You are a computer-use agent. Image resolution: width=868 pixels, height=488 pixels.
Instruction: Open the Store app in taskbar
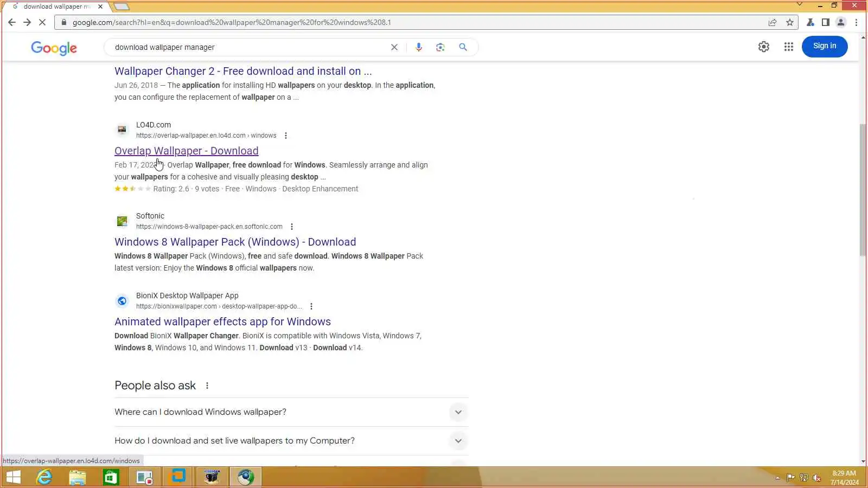click(111, 477)
